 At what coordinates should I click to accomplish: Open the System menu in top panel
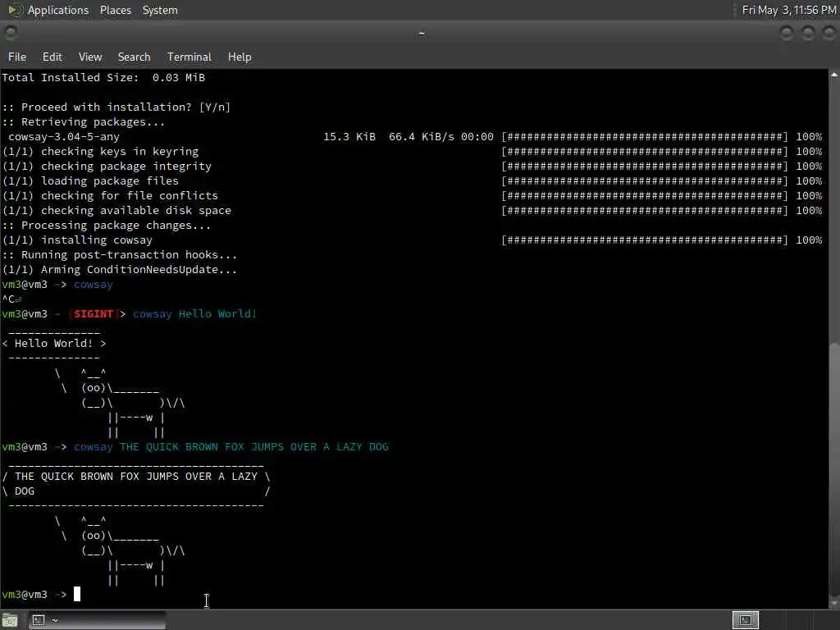pyautogui.click(x=160, y=10)
